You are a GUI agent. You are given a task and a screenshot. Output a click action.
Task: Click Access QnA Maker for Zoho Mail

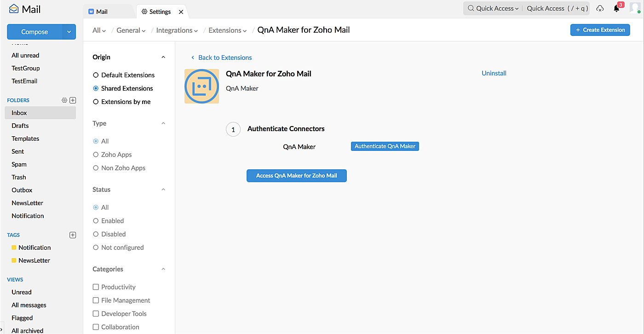coord(297,176)
